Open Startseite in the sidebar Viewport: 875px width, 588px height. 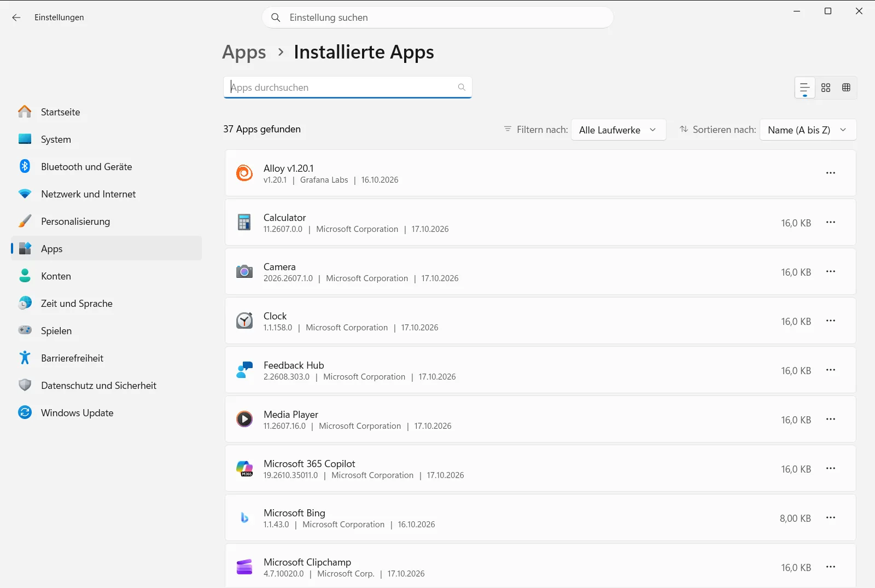106,112
